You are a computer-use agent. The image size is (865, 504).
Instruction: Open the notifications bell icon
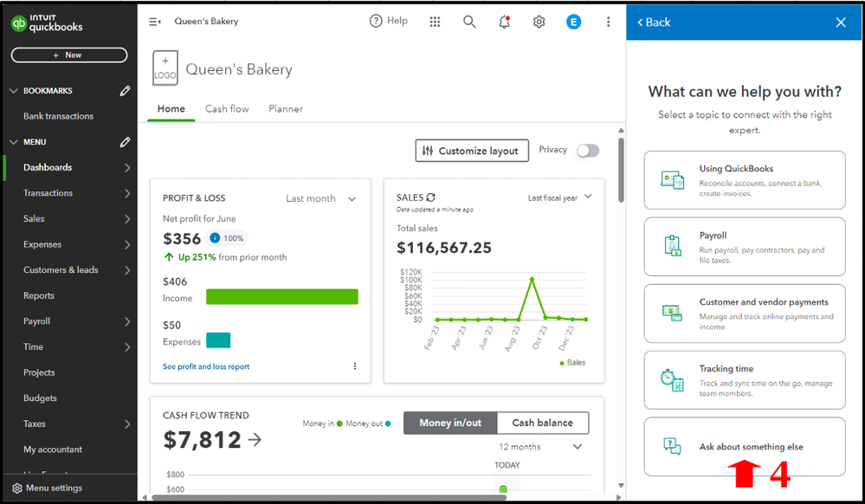(504, 22)
